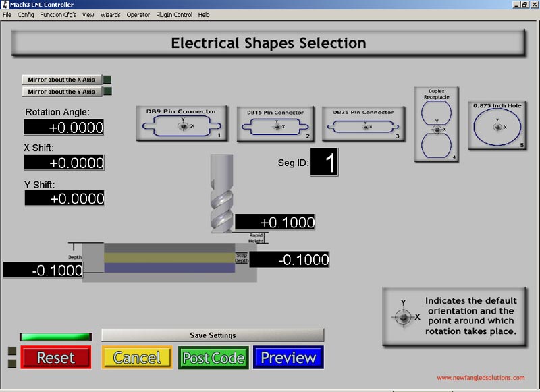The width and height of the screenshot is (540, 392).
Task: Click the Electrical Shapes Selection title
Action: (x=269, y=43)
